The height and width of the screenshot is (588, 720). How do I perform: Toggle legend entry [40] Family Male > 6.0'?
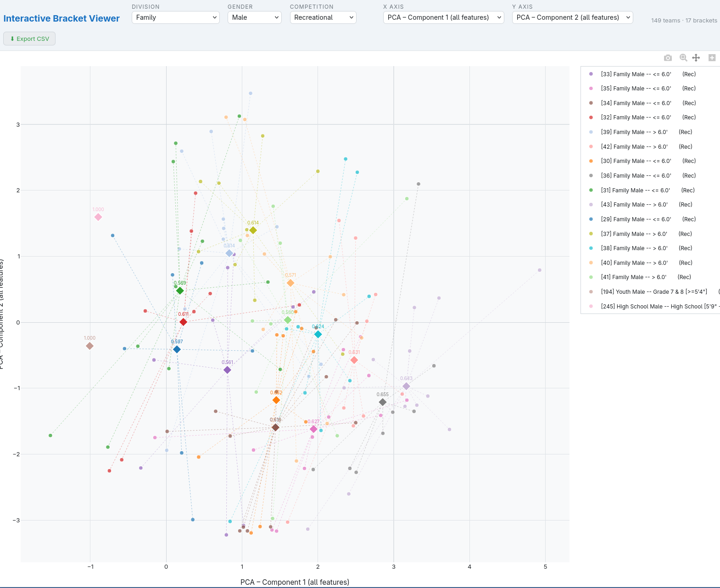click(x=651, y=263)
